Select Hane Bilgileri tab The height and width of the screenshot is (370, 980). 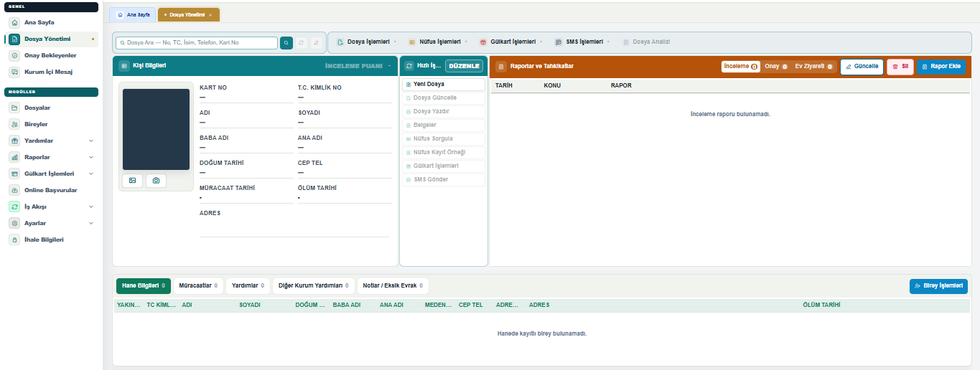[144, 286]
